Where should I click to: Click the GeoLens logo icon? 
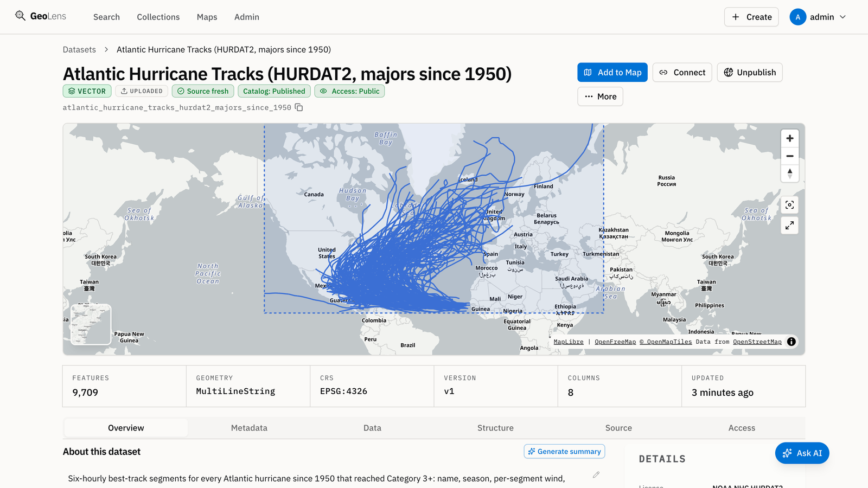tap(20, 16)
